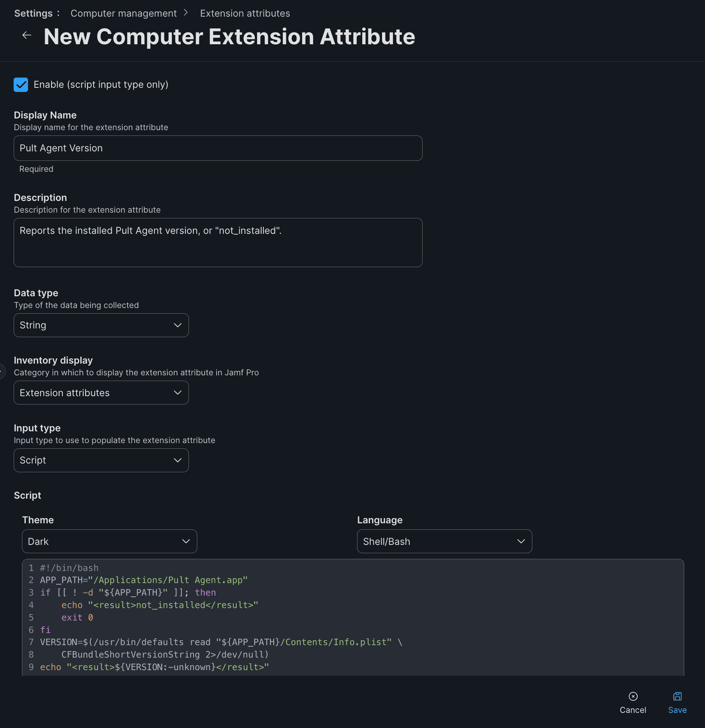Viewport: 705px width, 728px height.
Task: Click the Required helper text
Action: point(36,169)
